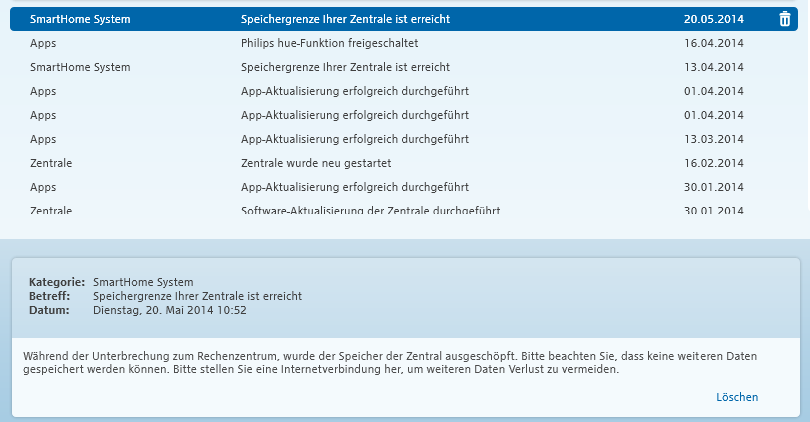
Task: Click Datum value Dienstag, 20. Mai 2014
Action: pos(169,310)
